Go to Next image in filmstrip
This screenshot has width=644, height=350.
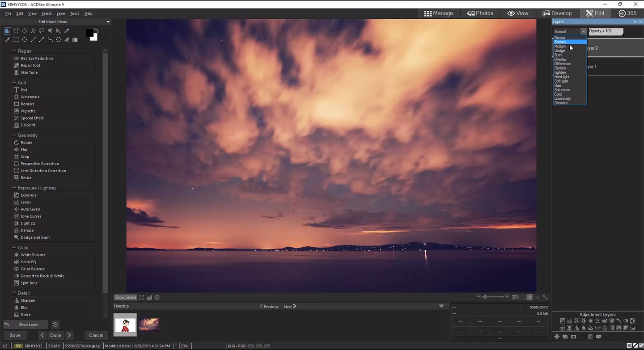click(x=290, y=307)
